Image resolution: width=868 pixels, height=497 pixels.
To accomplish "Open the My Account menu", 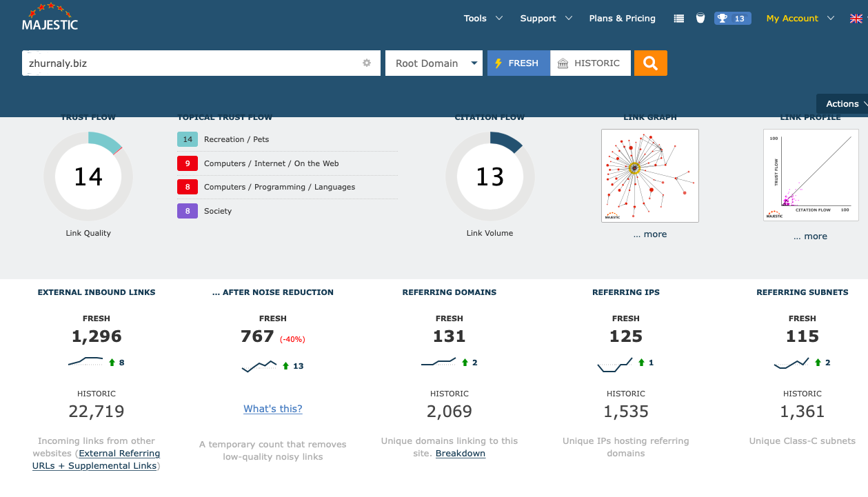I will (x=800, y=19).
